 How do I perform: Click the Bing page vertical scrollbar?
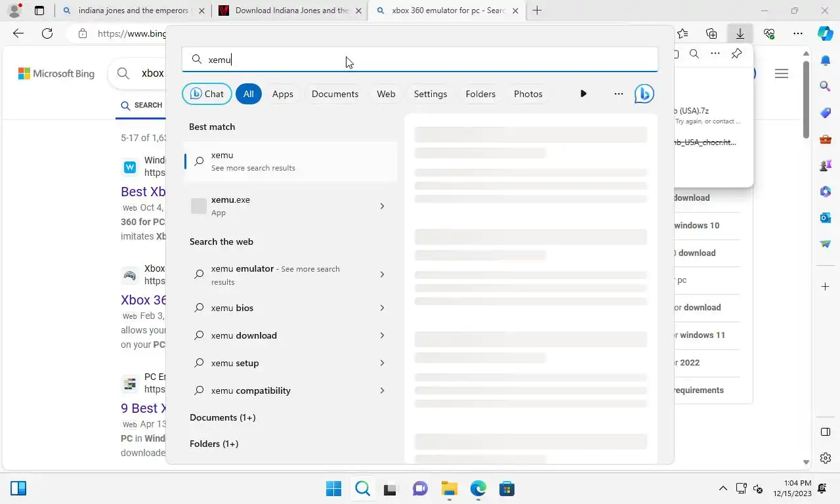coord(806,98)
